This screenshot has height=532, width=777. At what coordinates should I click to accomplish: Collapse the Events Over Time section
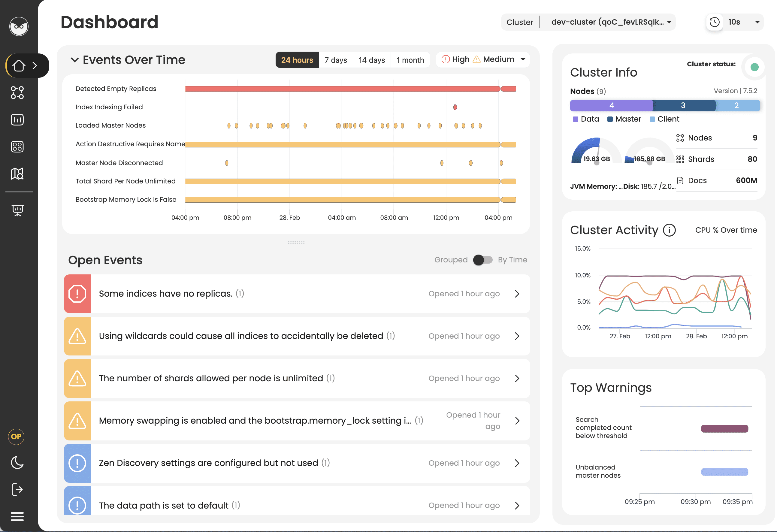74,60
